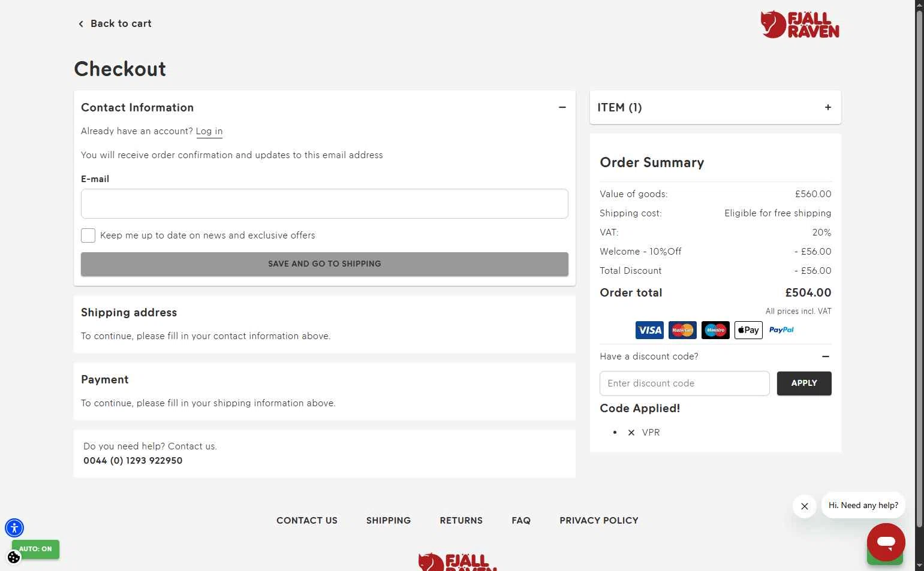Open the accessibility options icon

(14, 528)
